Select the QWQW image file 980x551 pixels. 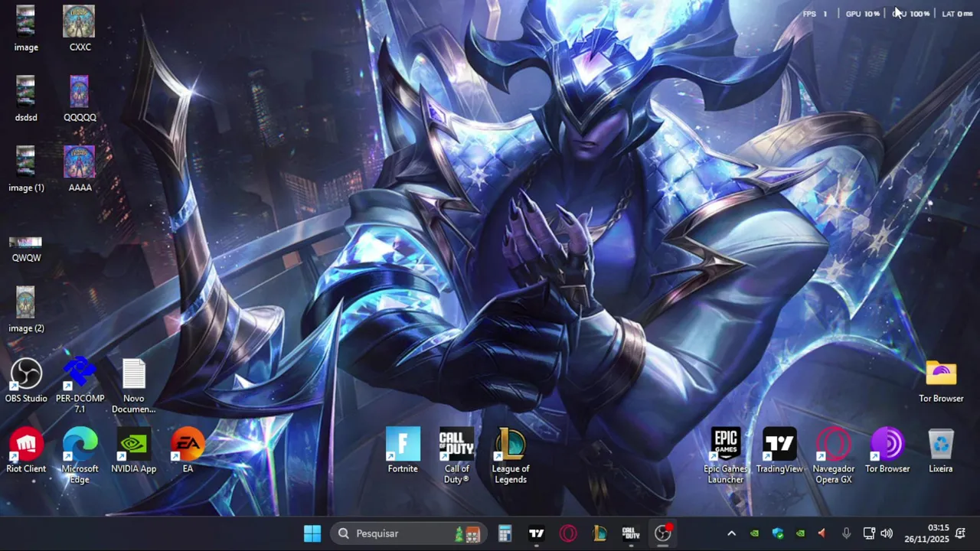pyautogui.click(x=26, y=249)
